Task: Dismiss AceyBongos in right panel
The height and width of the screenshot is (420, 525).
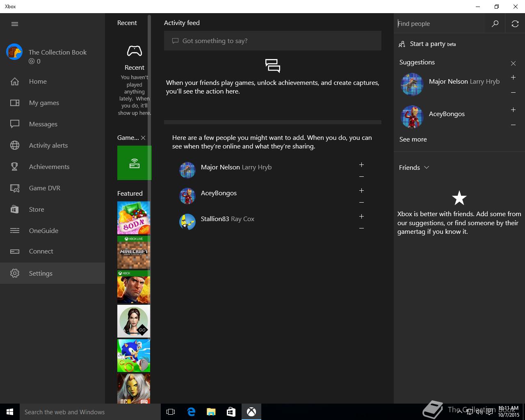Action: 513,125
